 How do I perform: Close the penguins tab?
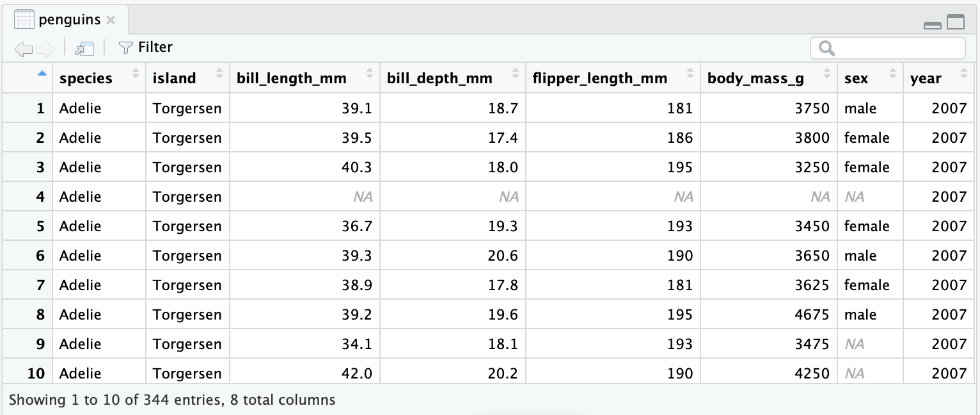(111, 20)
